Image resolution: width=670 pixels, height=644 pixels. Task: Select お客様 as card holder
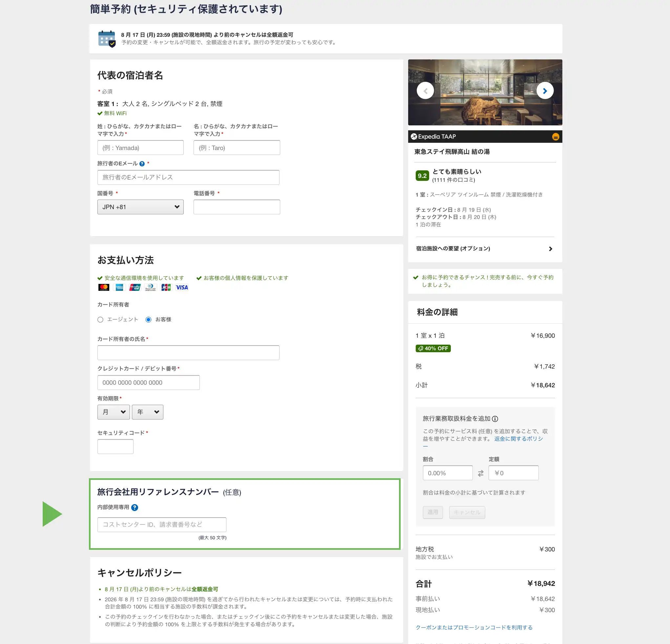(148, 319)
